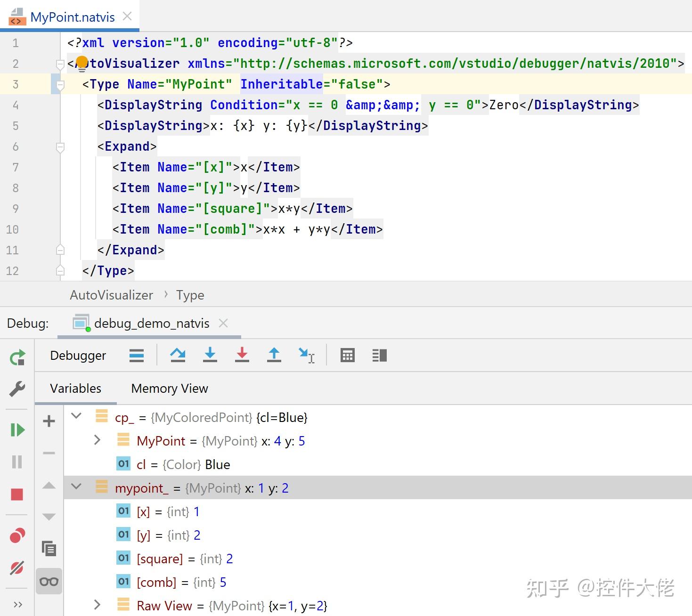Step into the current call
Screen dimensions: 692x616
210,355
